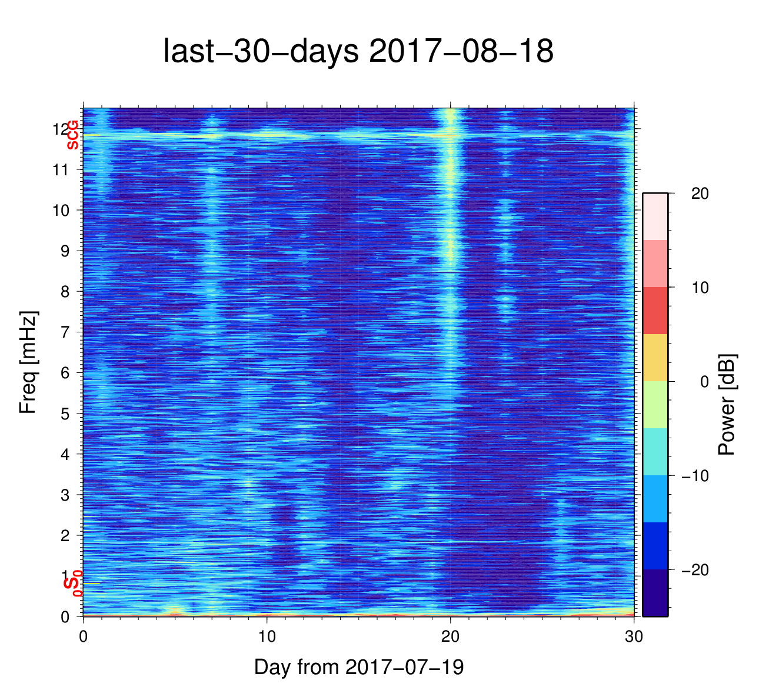Click the 'Day from 2017-07-19' x-axis label

(x=359, y=667)
